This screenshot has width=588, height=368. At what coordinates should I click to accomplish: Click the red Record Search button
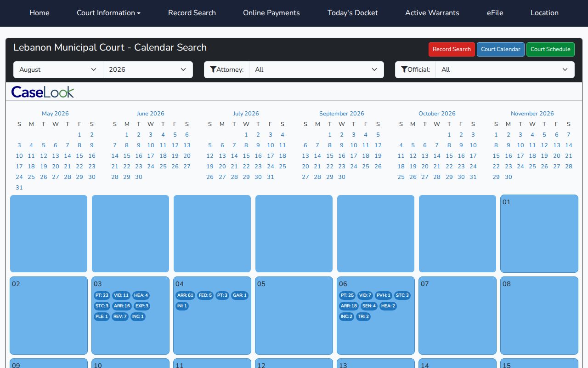[452, 49]
